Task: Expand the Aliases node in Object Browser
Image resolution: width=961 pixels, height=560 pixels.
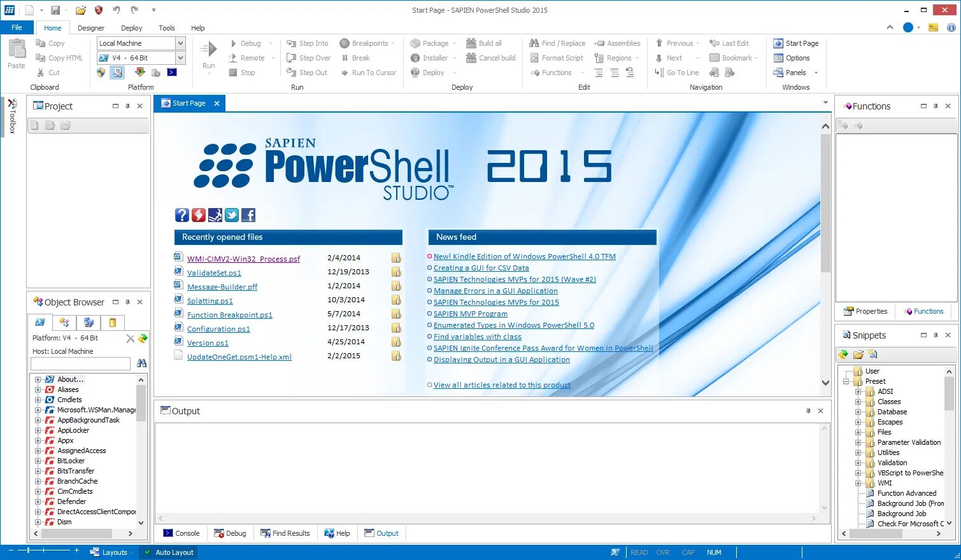Action: 38,389
